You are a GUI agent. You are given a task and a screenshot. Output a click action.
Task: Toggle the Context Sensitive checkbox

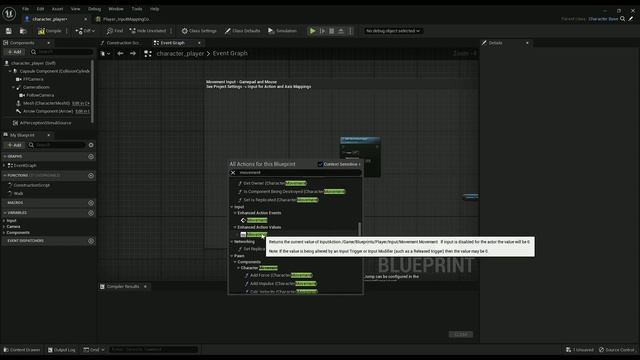[x=320, y=164]
